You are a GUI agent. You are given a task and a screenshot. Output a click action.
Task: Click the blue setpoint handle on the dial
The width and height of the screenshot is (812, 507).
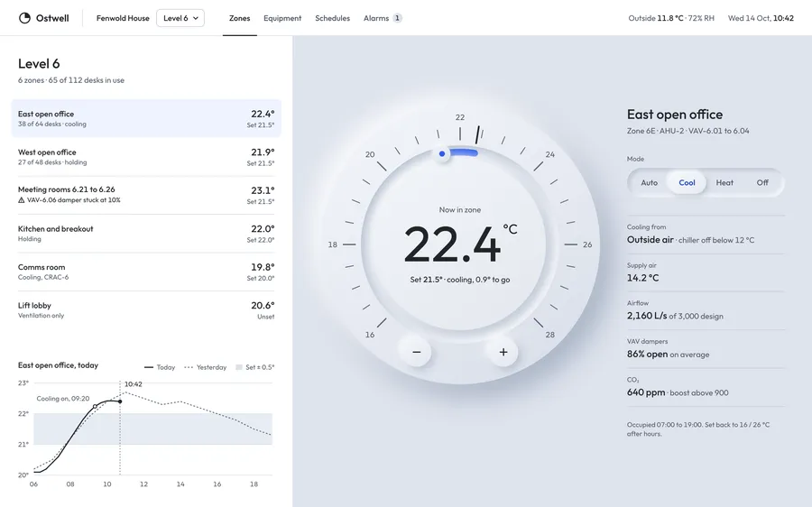tap(442, 153)
